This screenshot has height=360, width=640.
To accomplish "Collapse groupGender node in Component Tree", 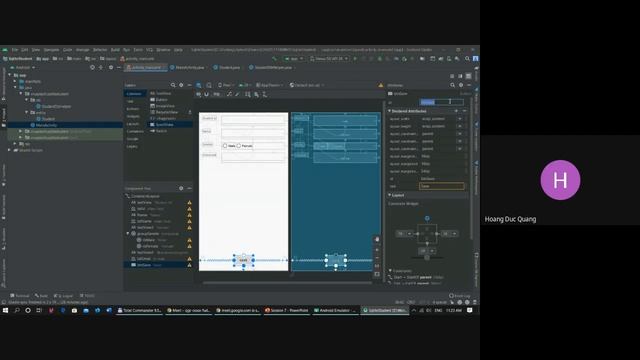I will [128, 234].
